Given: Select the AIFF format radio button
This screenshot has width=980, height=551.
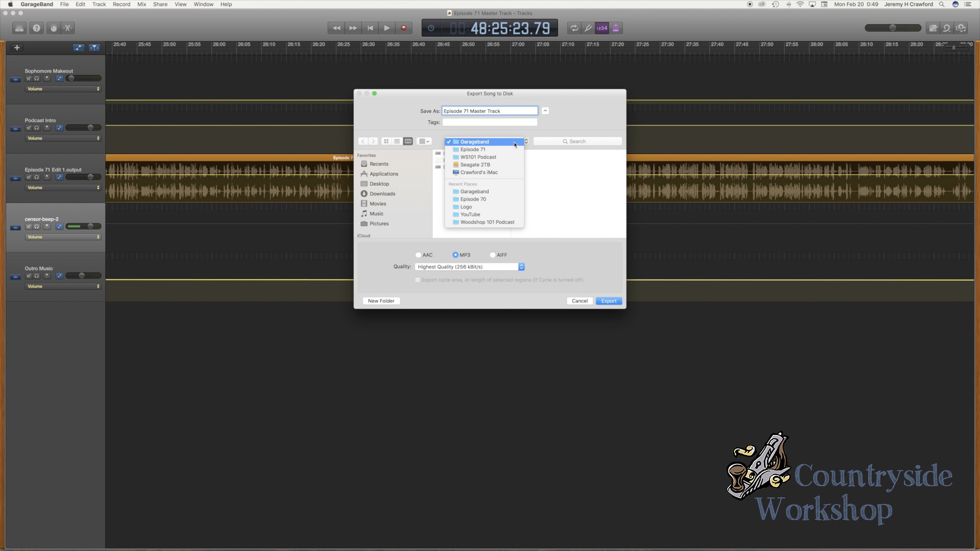Looking at the screenshot, I should (493, 255).
